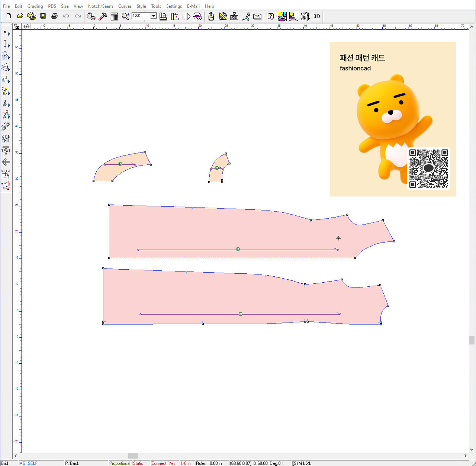
Task: Select the scissors cut tool
Action: pyautogui.click(x=5, y=103)
